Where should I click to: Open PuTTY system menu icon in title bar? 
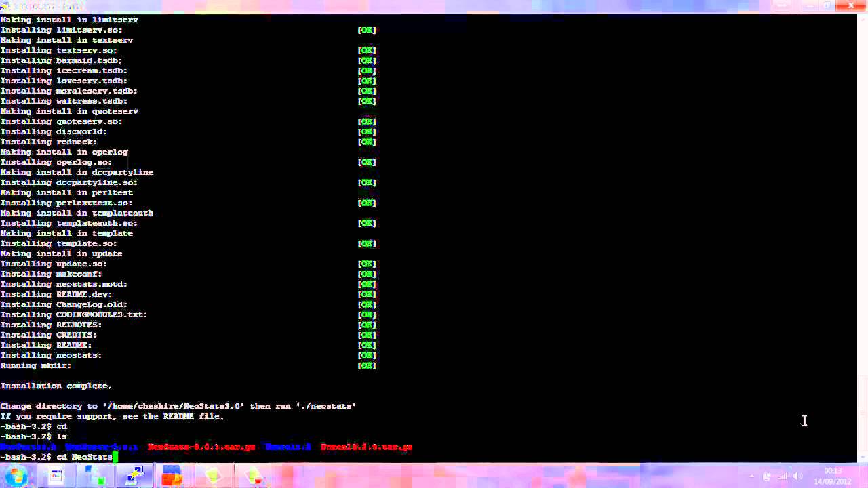click(x=5, y=6)
